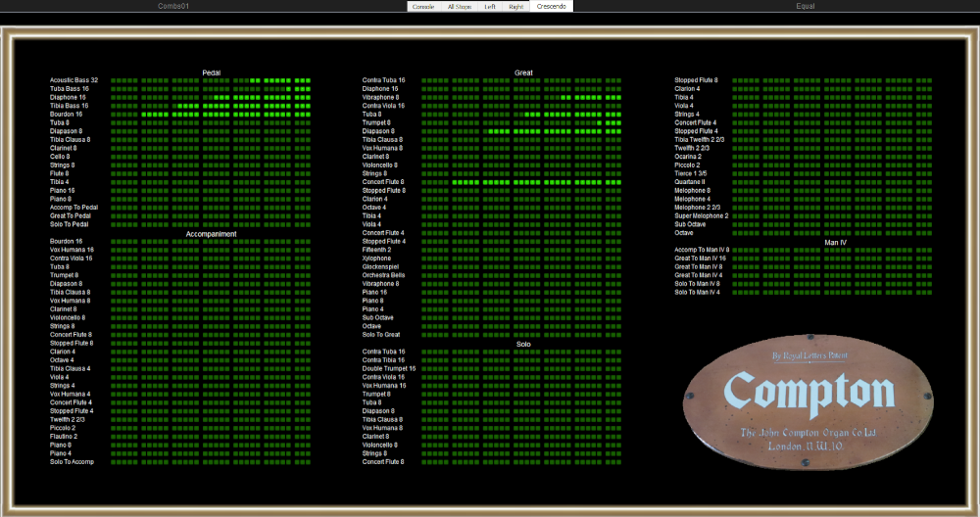Toggle first LED in Glockenspiel row
Image resolution: width=980 pixels, height=517 pixels.
click(x=425, y=267)
